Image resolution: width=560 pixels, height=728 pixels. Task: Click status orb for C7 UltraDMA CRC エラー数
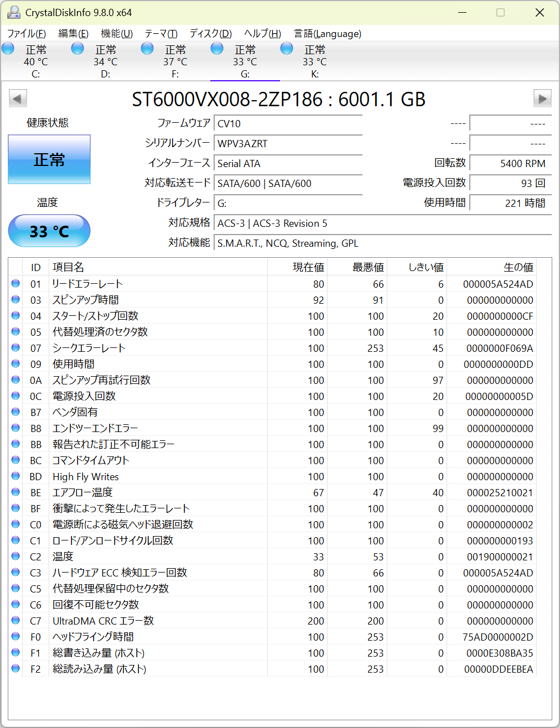15,621
